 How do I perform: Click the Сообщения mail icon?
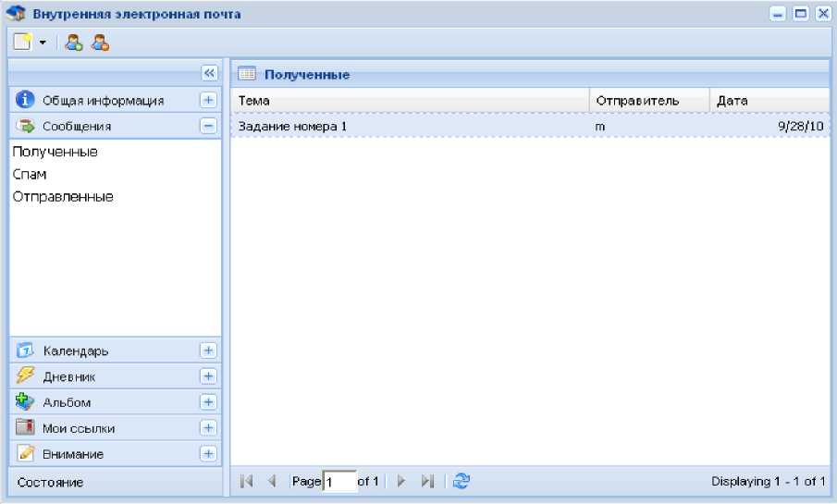pyautogui.click(x=25, y=126)
